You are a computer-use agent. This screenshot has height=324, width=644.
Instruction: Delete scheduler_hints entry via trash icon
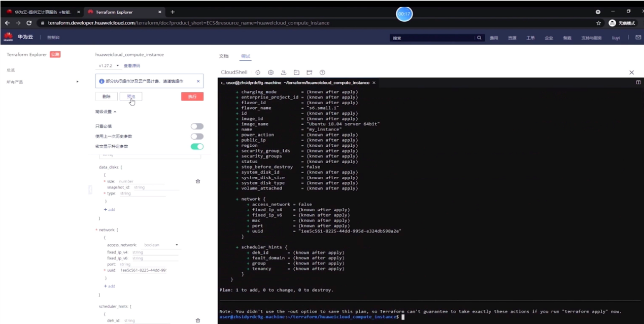(x=198, y=320)
